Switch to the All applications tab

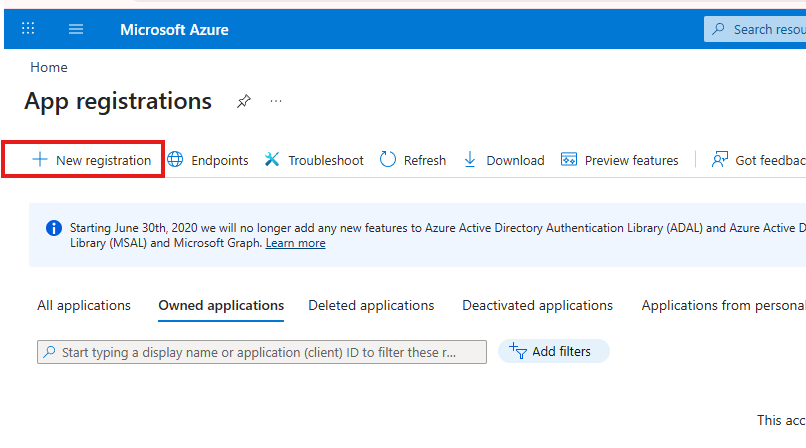(x=84, y=306)
